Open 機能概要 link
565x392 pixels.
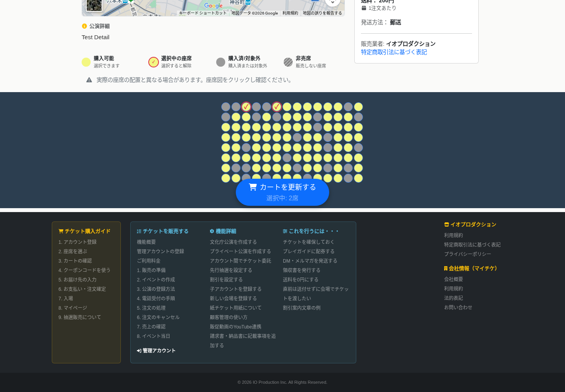[x=146, y=242]
